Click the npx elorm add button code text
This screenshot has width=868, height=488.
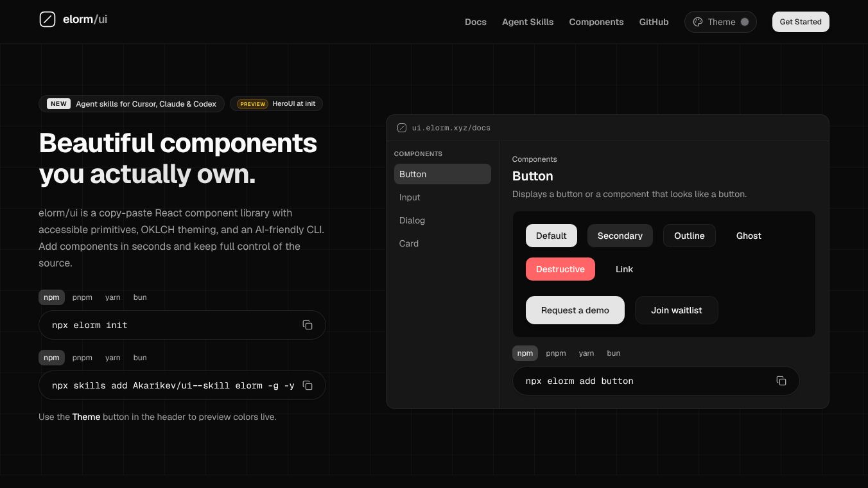pos(580,381)
